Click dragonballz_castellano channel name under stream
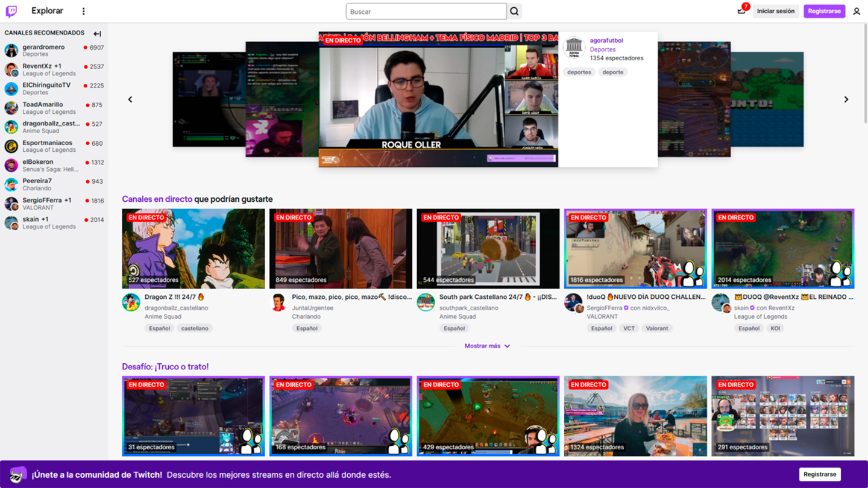The image size is (868, 488). 176,308
